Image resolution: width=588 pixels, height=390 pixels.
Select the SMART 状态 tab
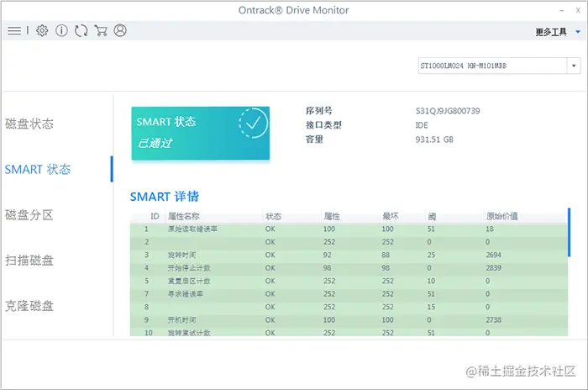tap(38, 169)
